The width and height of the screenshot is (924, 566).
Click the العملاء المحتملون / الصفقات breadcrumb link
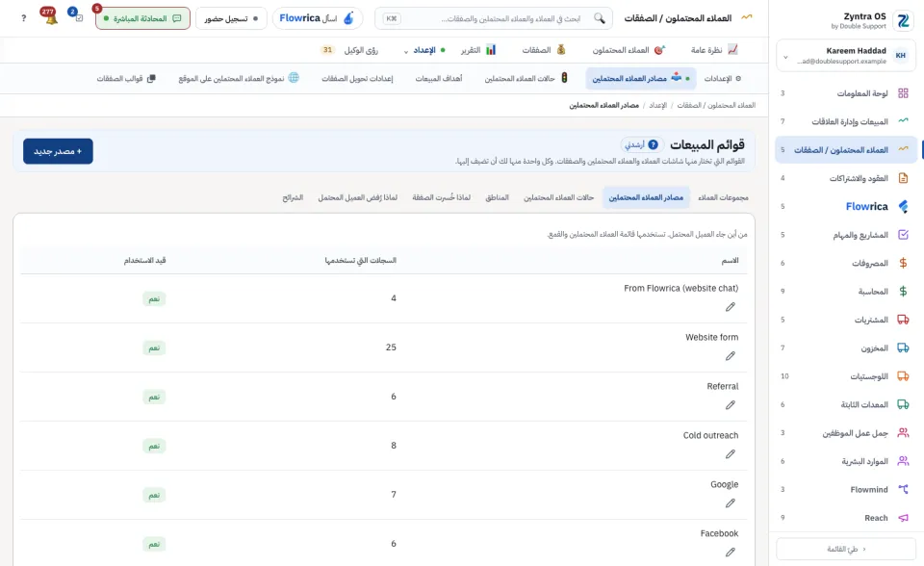[716, 105]
